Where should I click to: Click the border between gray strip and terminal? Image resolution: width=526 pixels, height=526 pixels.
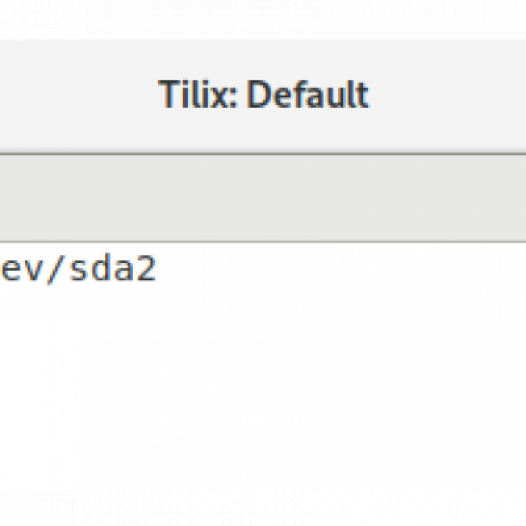[263, 241]
